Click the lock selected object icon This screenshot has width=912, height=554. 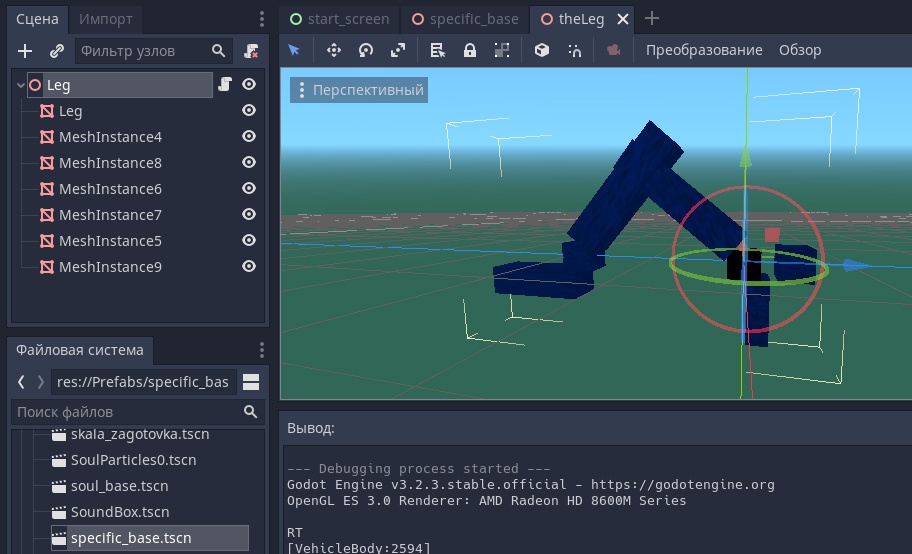pos(470,50)
